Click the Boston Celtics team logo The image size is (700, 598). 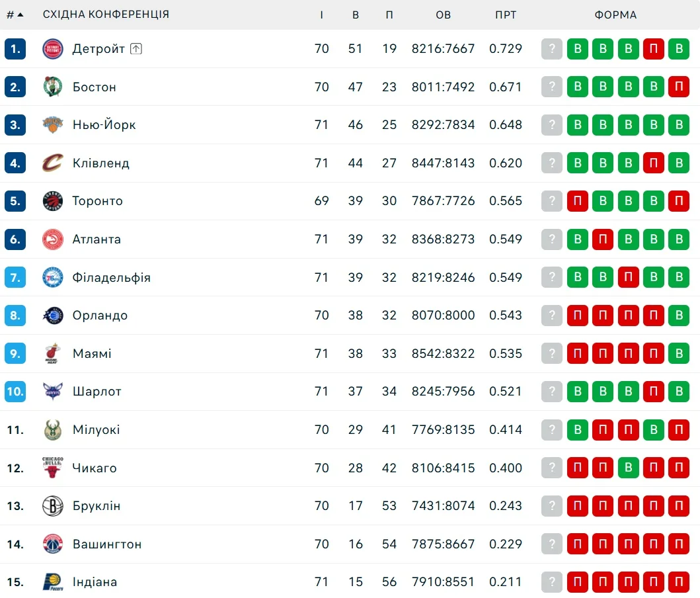52,87
